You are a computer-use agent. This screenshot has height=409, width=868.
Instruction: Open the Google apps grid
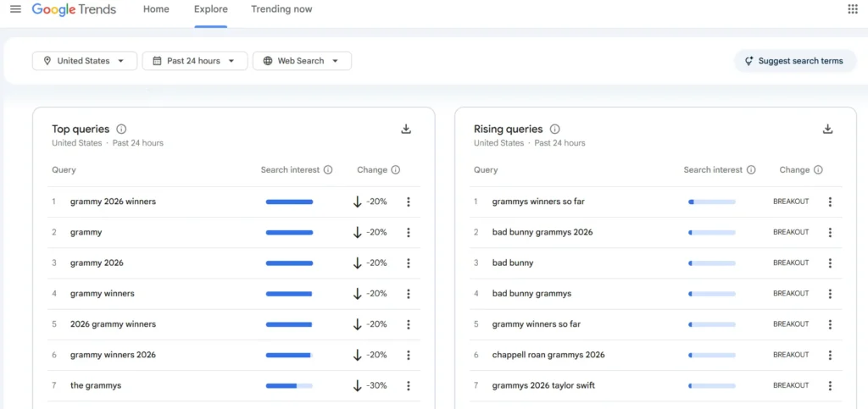pyautogui.click(x=853, y=9)
